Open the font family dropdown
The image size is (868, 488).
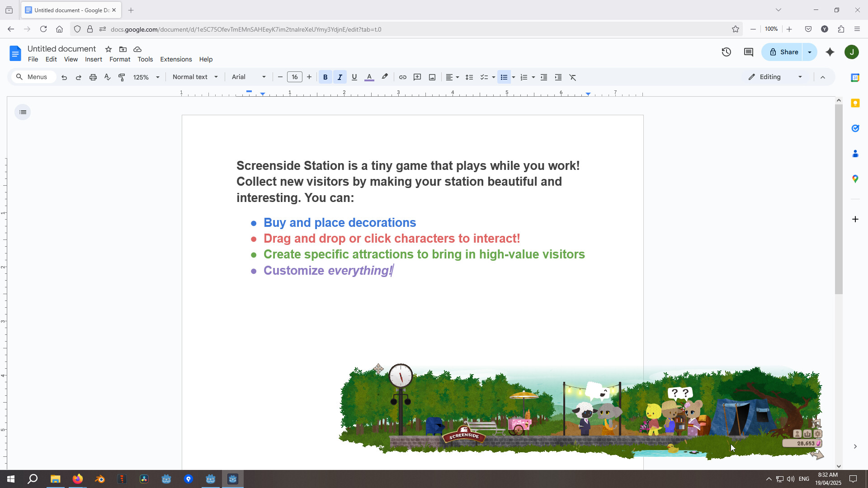pyautogui.click(x=248, y=77)
